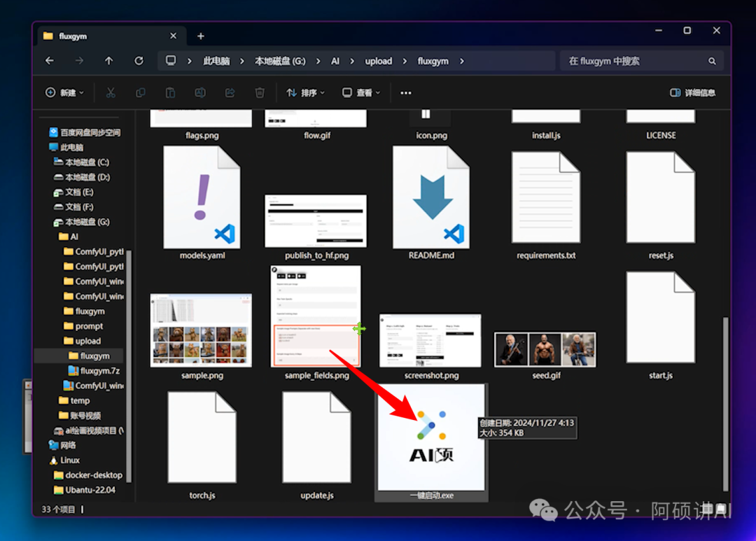Viewport: 756px width, 541px height.
Task: Click the Cut scissors icon
Action: 111,92
